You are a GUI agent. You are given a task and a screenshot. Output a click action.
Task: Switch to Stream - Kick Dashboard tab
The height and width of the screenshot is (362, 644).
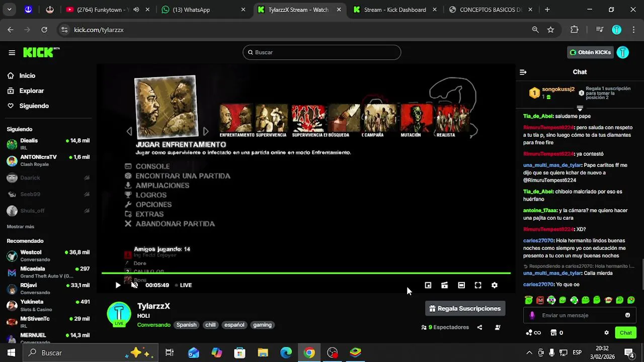click(395, 10)
